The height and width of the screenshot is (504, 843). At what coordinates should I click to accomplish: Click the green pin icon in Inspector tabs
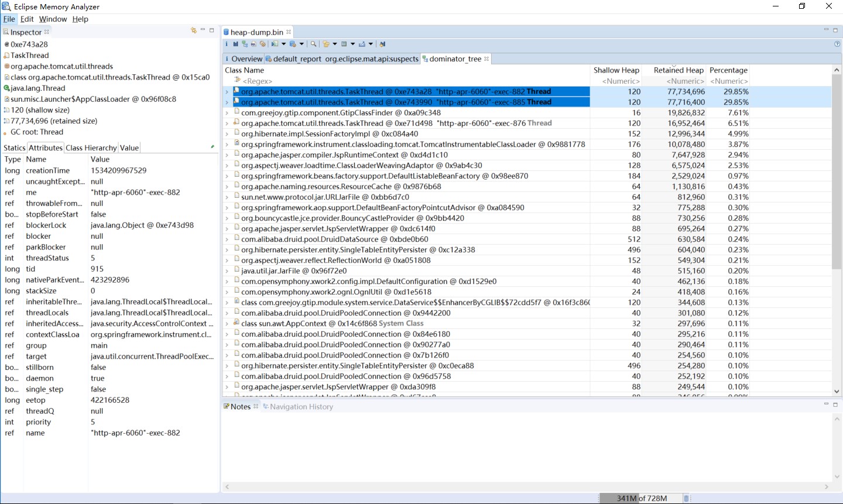[213, 147]
